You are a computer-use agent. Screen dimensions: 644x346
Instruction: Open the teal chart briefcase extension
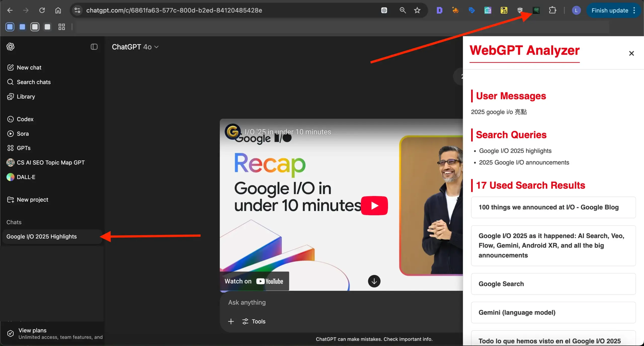488,10
